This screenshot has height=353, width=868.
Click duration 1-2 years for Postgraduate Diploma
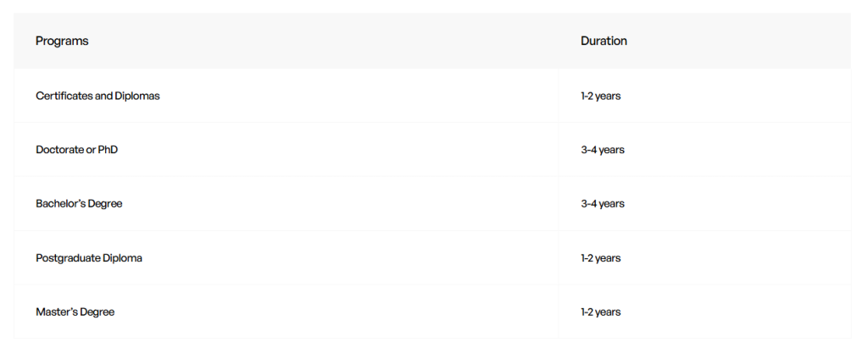(601, 258)
